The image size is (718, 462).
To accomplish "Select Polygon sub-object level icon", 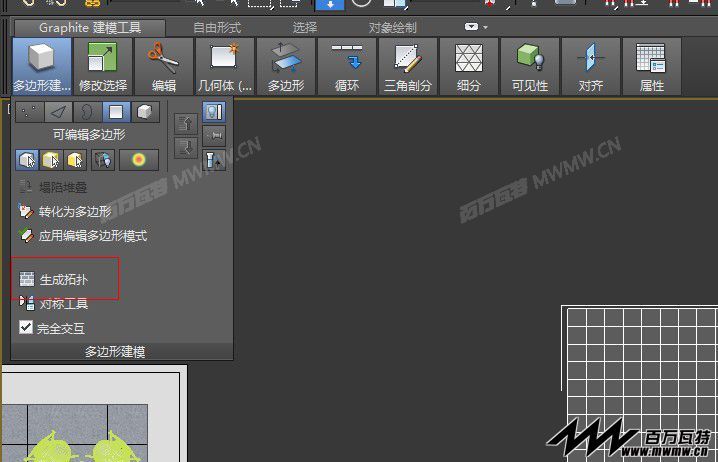I will tap(116, 112).
